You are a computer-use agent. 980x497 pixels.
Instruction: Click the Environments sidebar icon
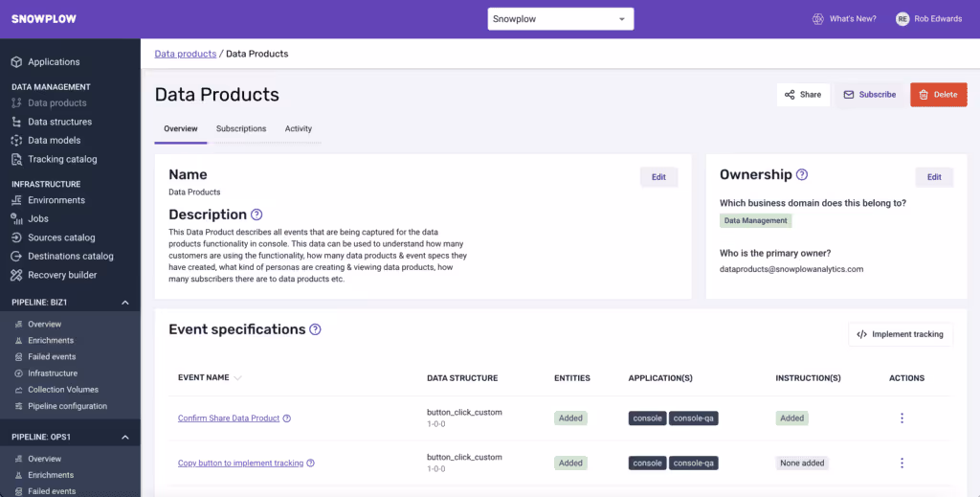(17, 200)
